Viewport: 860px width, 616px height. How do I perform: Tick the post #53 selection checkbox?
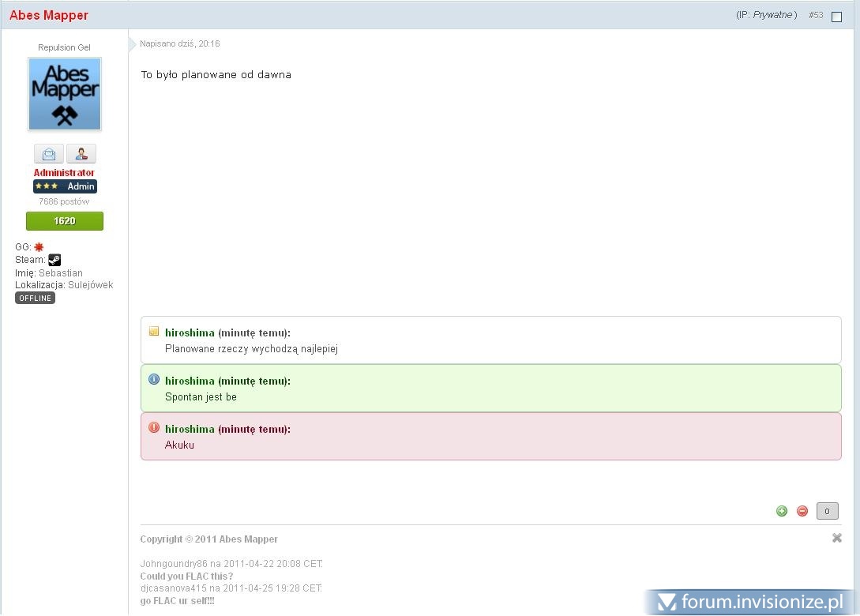[837, 17]
